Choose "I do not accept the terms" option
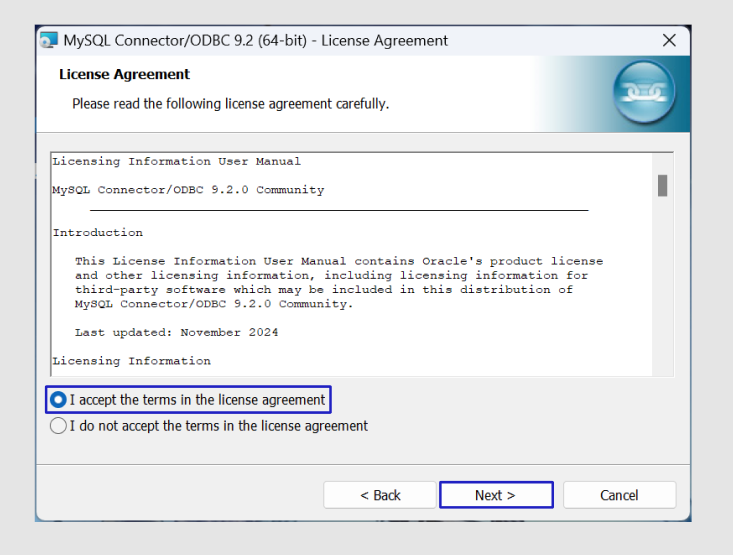Image resolution: width=733 pixels, height=555 pixels. point(59,426)
